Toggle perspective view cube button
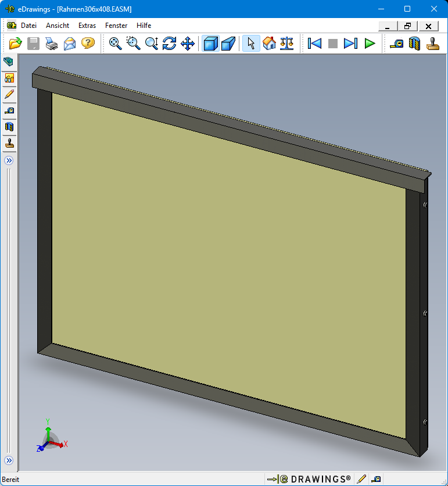448x486 pixels. click(x=228, y=44)
